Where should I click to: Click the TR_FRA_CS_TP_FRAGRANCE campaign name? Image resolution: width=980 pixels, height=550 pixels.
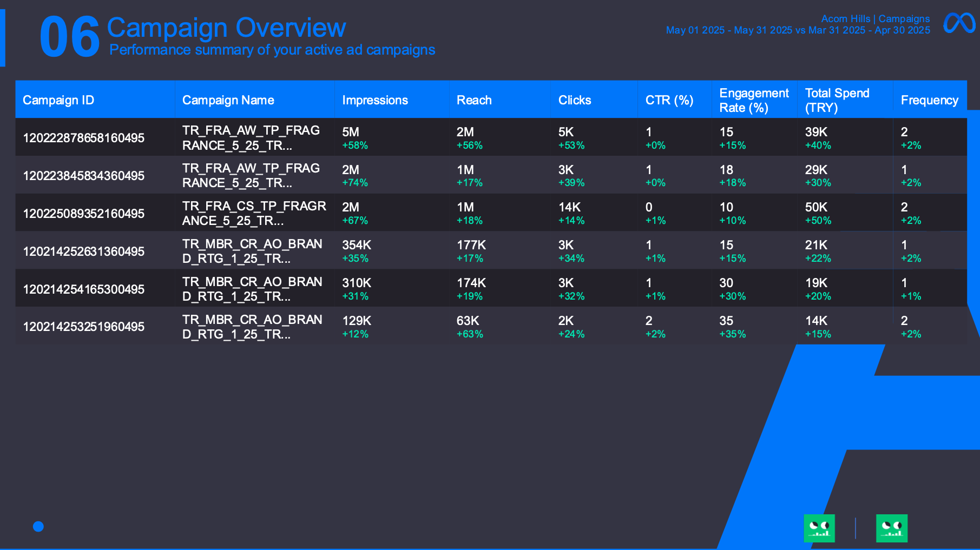(254, 213)
